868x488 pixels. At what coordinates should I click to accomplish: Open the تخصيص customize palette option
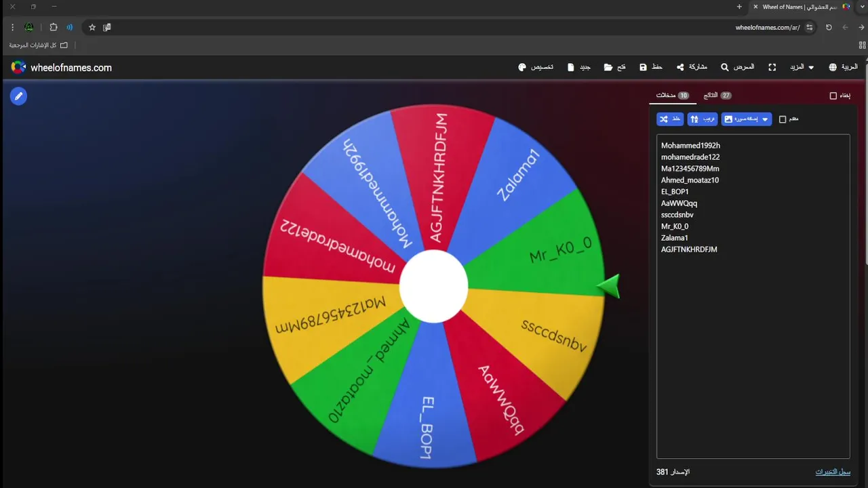coord(536,67)
